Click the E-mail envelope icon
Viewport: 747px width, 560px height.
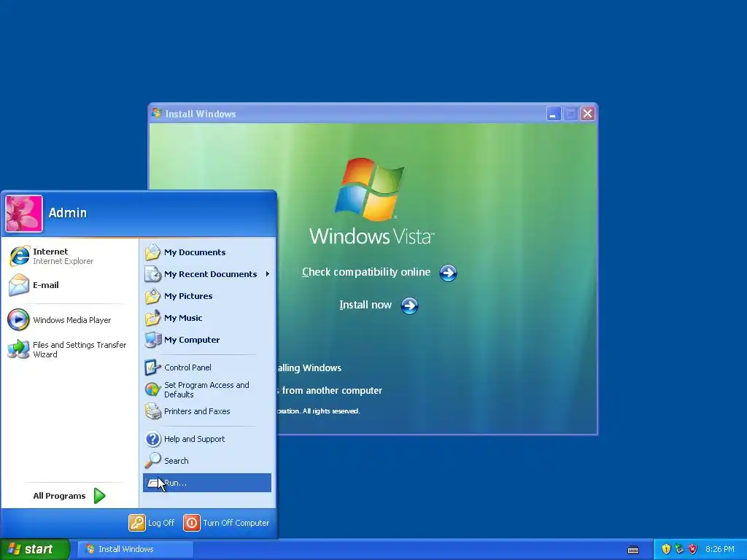coord(19,285)
